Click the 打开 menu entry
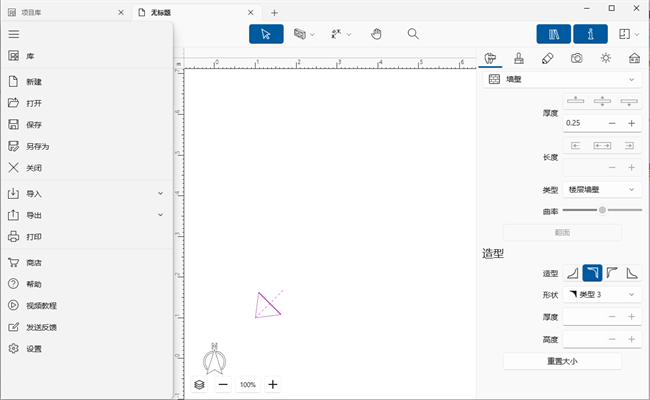650x400 pixels. tap(87, 103)
